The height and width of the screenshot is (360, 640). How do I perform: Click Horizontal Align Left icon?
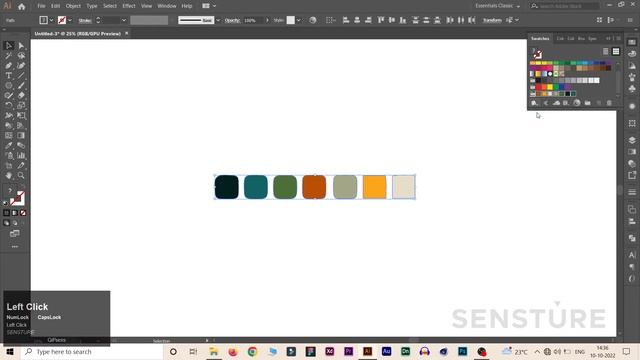pyautogui.click(x=346, y=20)
